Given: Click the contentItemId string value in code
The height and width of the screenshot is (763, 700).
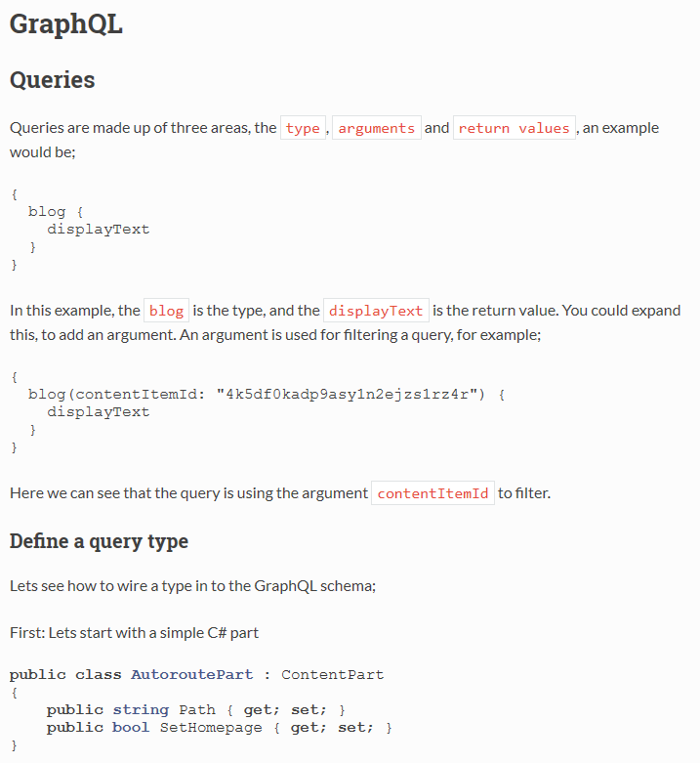Looking at the screenshot, I should click(350, 394).
